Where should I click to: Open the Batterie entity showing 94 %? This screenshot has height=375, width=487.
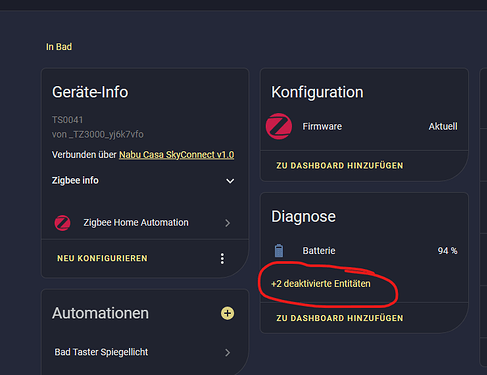tap(364, 251)
